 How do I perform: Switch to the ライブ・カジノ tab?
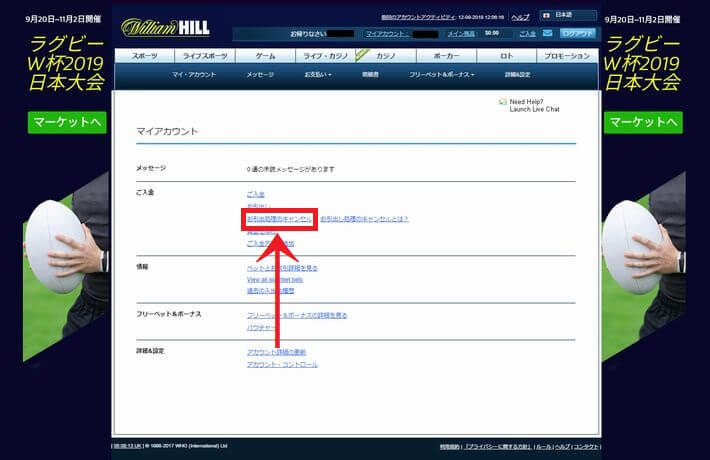pyautogui.click(x=327, y=57)
